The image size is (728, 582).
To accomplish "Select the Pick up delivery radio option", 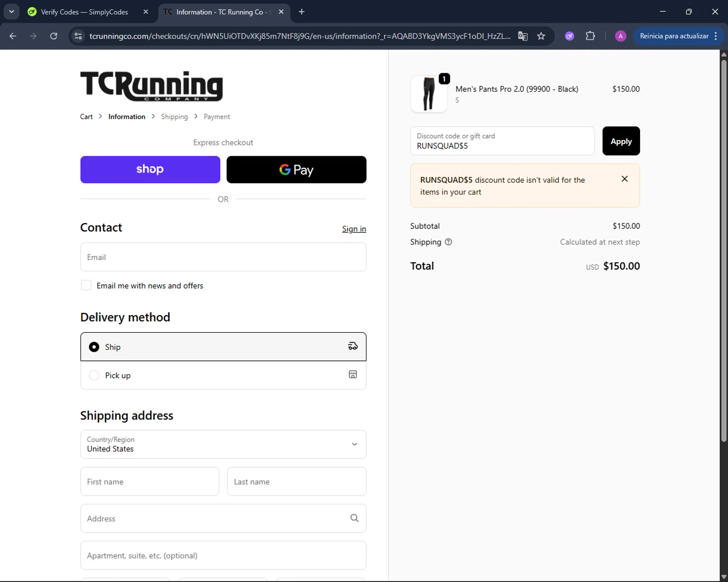I will pyautogui.click(x=94, y=375).
